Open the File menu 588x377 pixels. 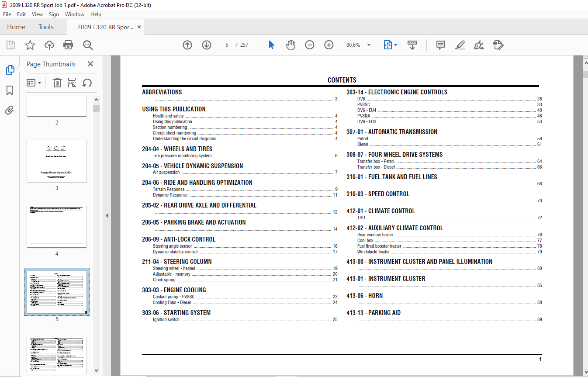pyautogui.click(x=7, y=14)
